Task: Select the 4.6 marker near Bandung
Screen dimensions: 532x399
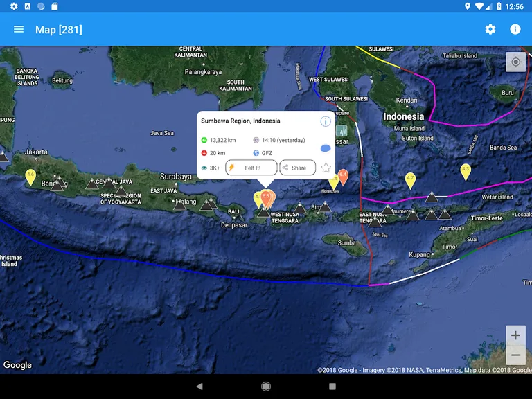Action: 30,177
